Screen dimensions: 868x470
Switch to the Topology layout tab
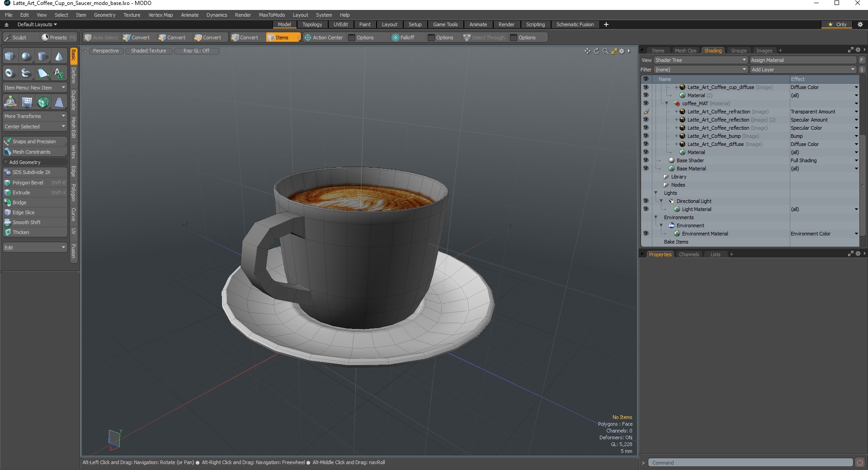pyautogui.click(x=312, y=24)
